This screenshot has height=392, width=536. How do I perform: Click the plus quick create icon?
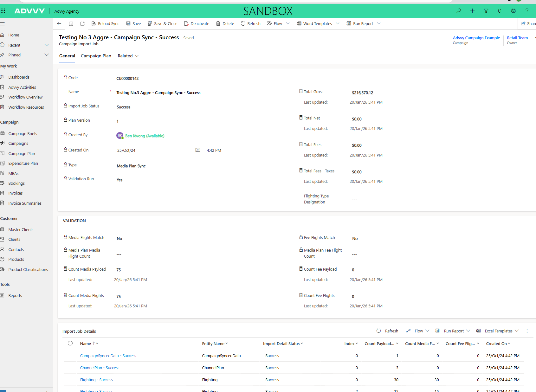click(472, 11)
